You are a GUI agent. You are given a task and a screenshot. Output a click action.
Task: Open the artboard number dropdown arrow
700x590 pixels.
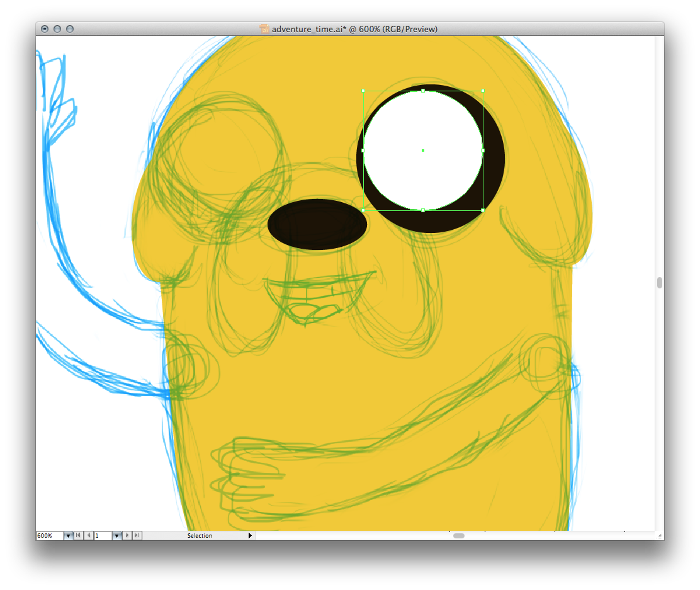[116, 536]
